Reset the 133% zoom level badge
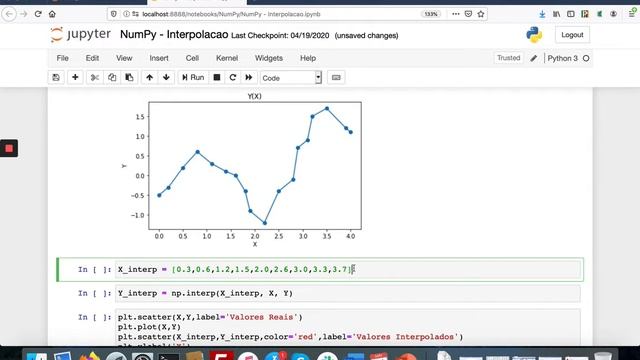Viewport: 640px width, 360px height. tap(431, 14)
